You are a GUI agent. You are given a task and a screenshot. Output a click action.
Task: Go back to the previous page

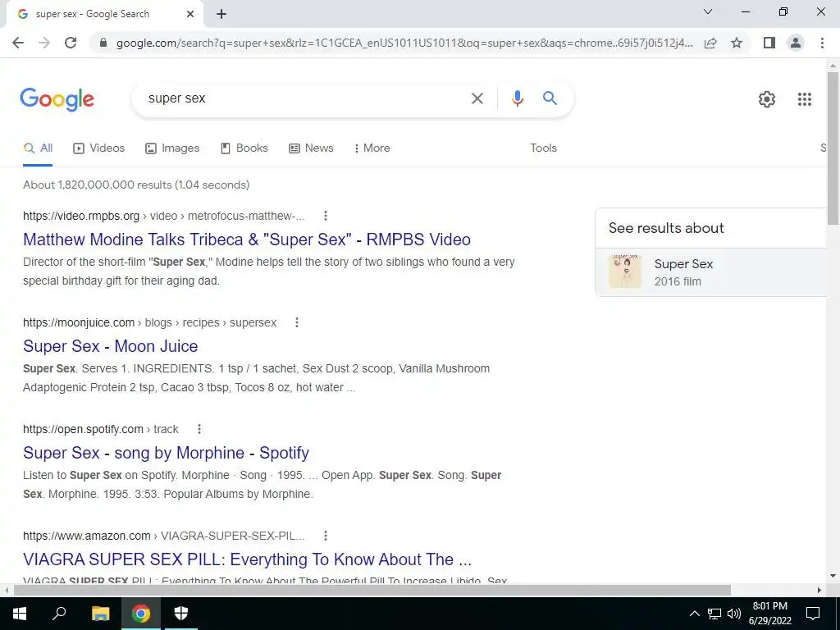click(x=18, y=43)
